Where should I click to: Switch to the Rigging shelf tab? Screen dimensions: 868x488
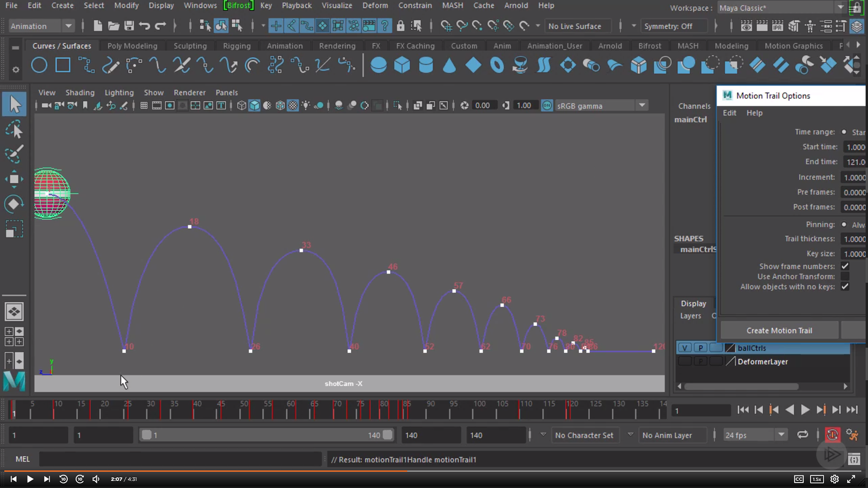pos(236,46)
